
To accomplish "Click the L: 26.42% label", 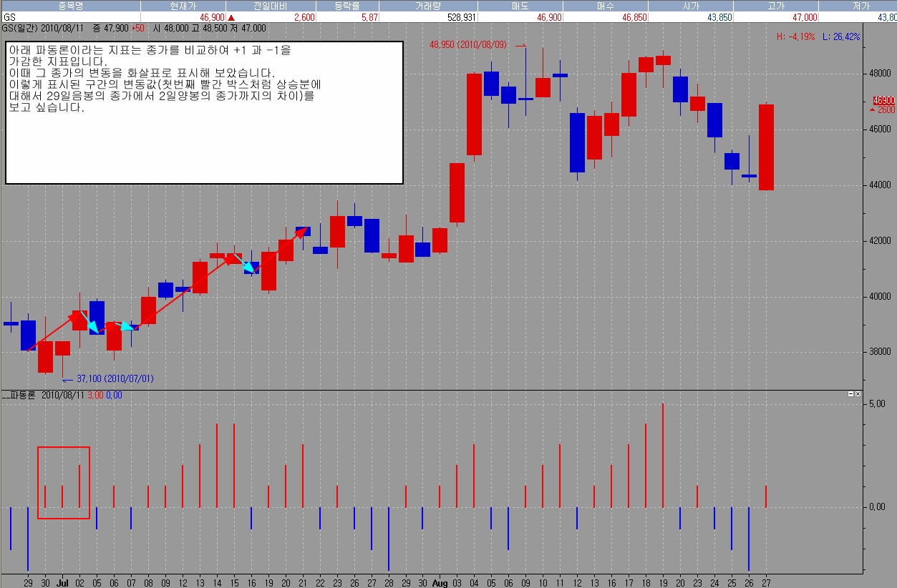I will tap(842, 36).
